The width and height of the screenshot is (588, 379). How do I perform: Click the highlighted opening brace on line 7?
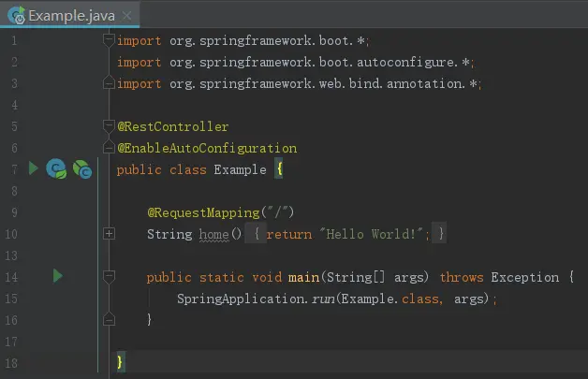coord(279,169)
